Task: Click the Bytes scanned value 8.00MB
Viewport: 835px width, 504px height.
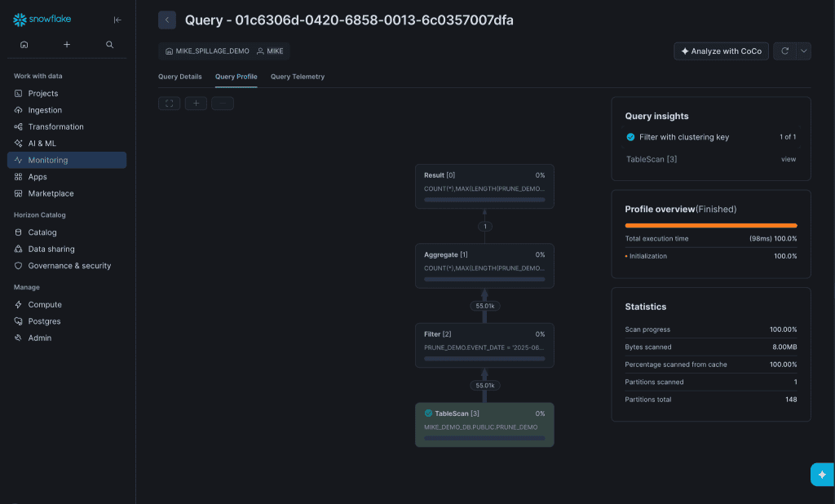Action: point(784,347)
